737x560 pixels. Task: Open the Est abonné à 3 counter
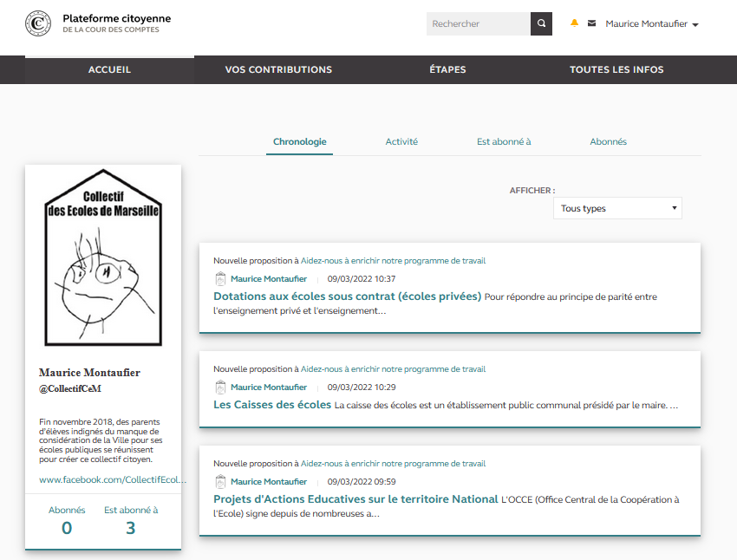pyautogui.click(x=131, y=520)
